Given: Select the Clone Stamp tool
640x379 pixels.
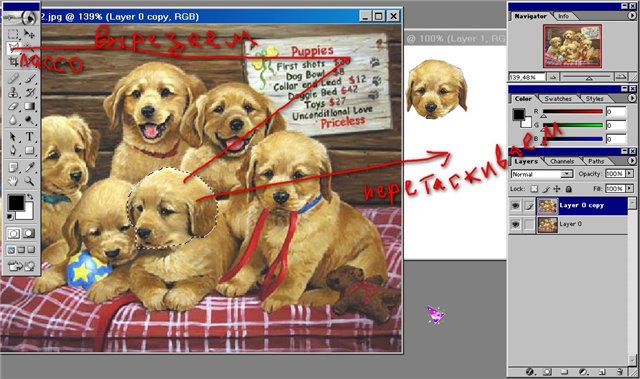Looking at the screenshot, I should coord(13,92).
